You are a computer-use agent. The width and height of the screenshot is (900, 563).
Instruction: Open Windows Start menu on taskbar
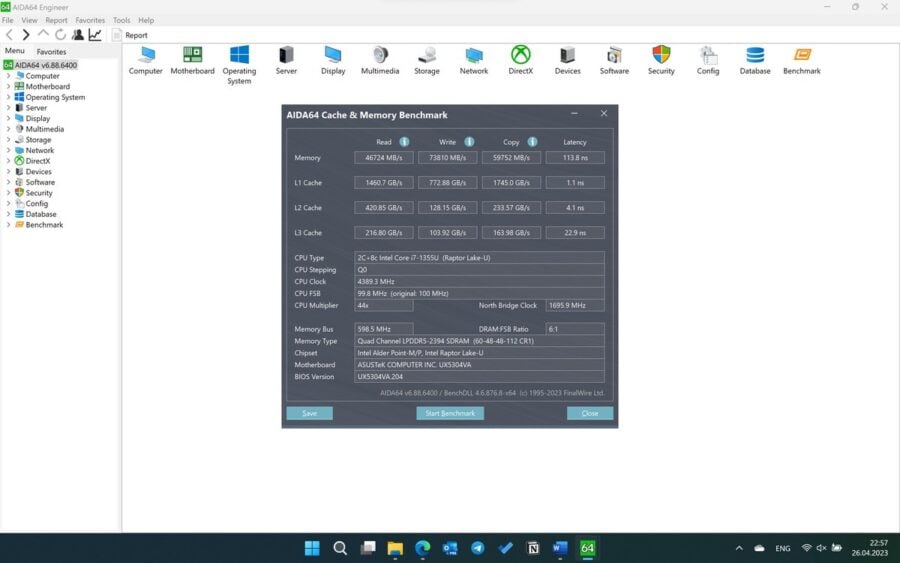(x=312, y=548)
